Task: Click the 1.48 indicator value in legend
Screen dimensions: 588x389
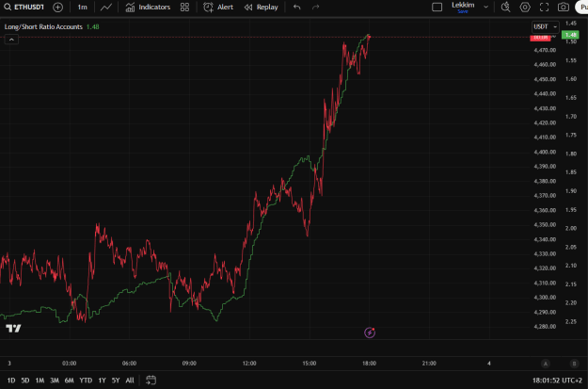Action: (x=92, y=26)
